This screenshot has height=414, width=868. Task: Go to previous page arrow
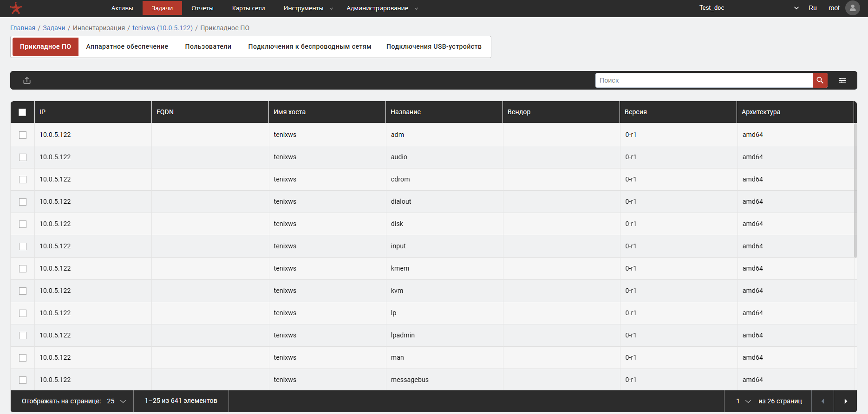pyautogui.click(x=822, y=401)
